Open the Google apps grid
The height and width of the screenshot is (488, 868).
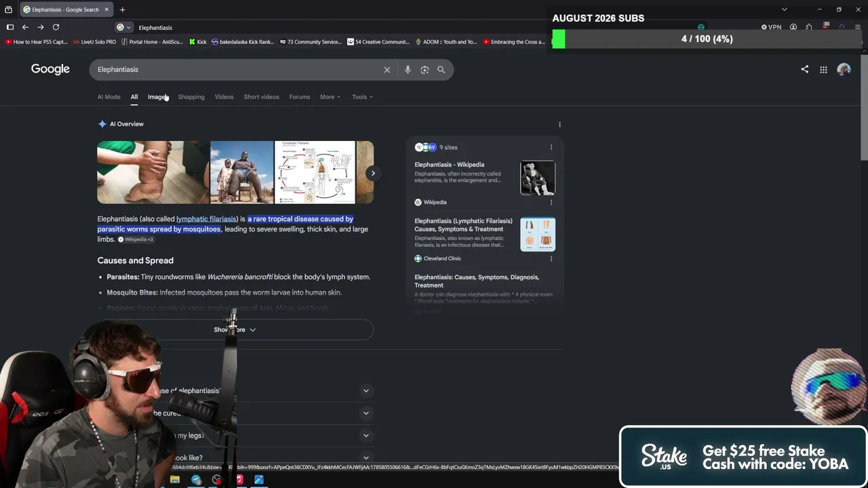coord(823,69)
